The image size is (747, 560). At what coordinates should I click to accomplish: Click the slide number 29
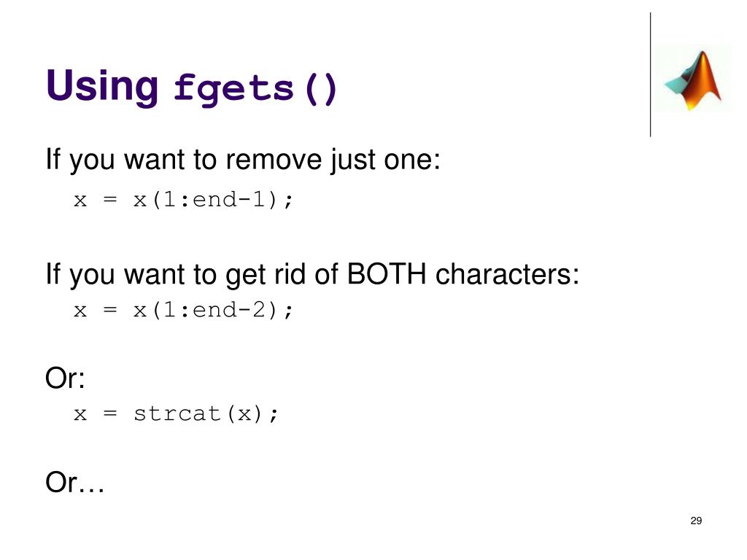click(696, 521)
